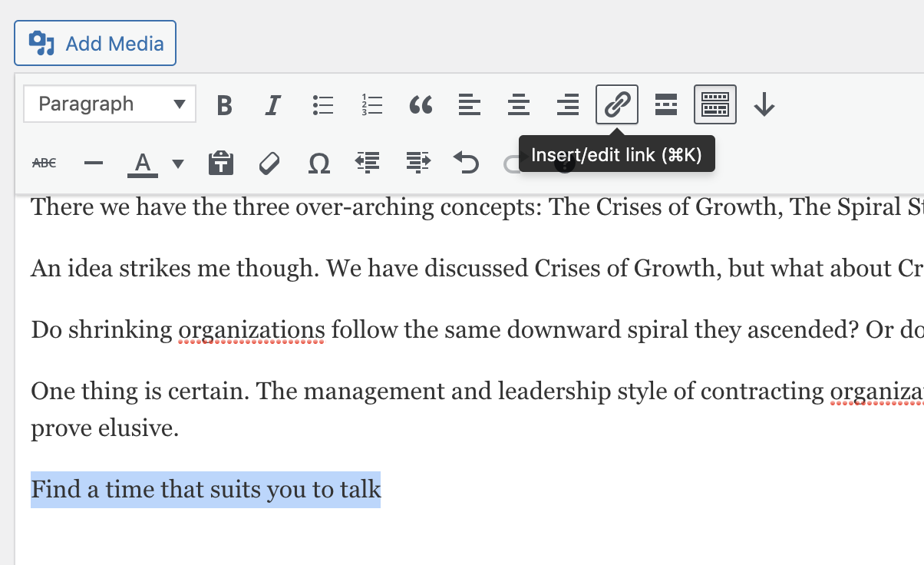Viewport: 924px width, 565px height.
Task: Insert a Read More tag
Action: [666, 104]
